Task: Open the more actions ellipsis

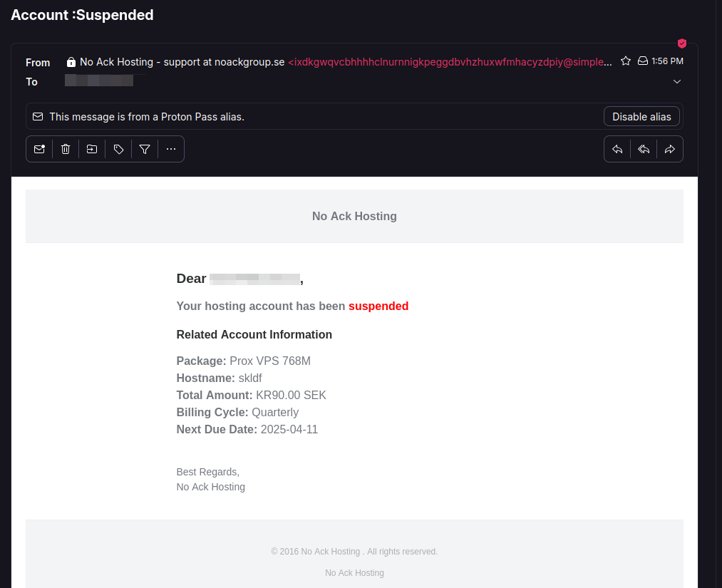Action: pyautogui.click(x=171, y=149)
